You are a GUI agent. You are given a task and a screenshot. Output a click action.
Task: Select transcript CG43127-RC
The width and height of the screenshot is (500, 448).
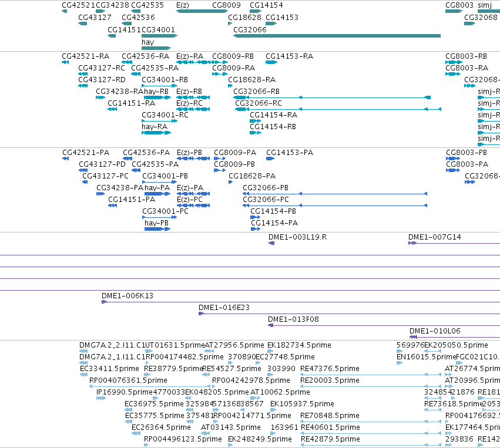pyautogui.click(x=102, y=68)
